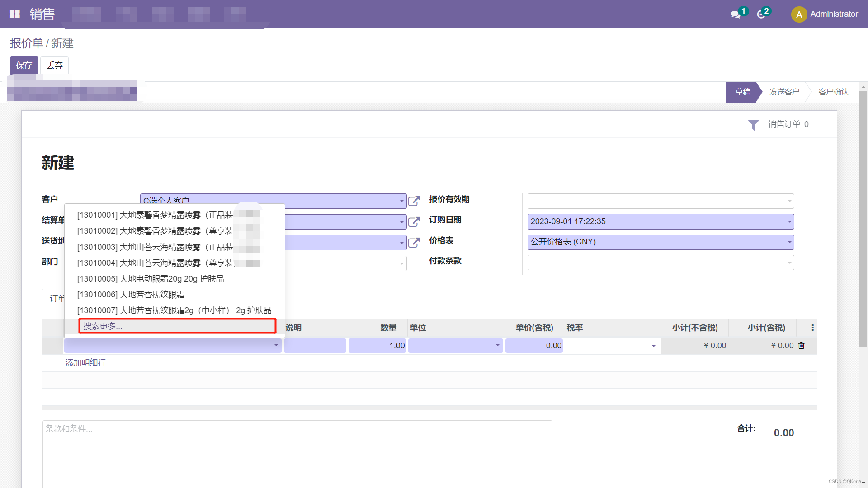Open the 结算单 record external link

(x=414, y=221)
